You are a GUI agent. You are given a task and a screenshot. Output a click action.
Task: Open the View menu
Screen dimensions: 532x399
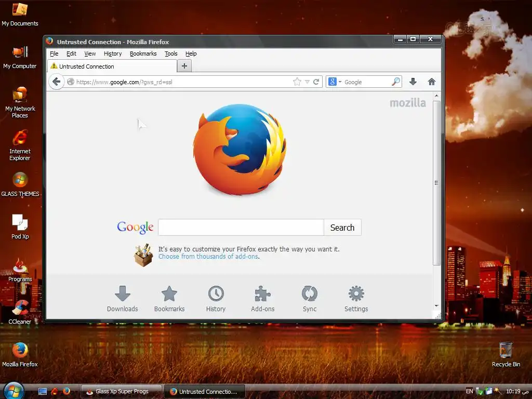[x=90, y=54]
